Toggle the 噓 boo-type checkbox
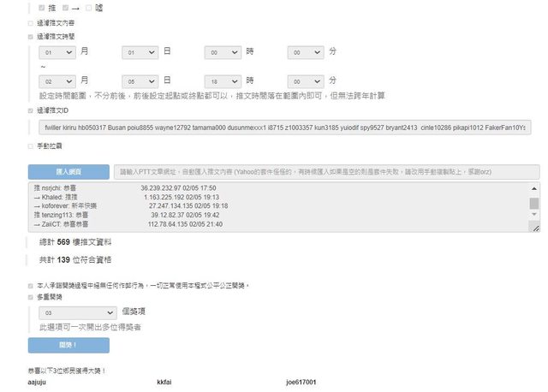 (87, 8)
